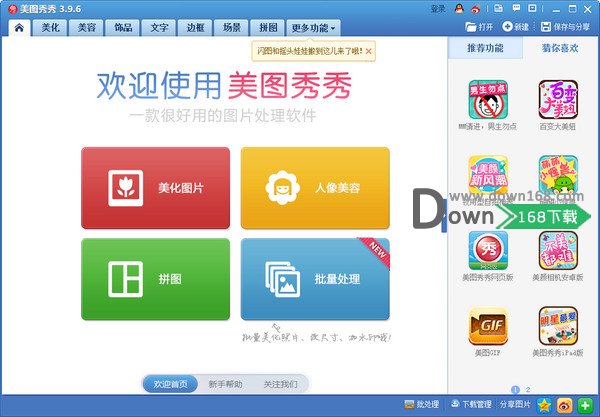This screenshot has width=600, height=417.
Task: Click the 分享图片 label
Action: [x=515, y=404]
